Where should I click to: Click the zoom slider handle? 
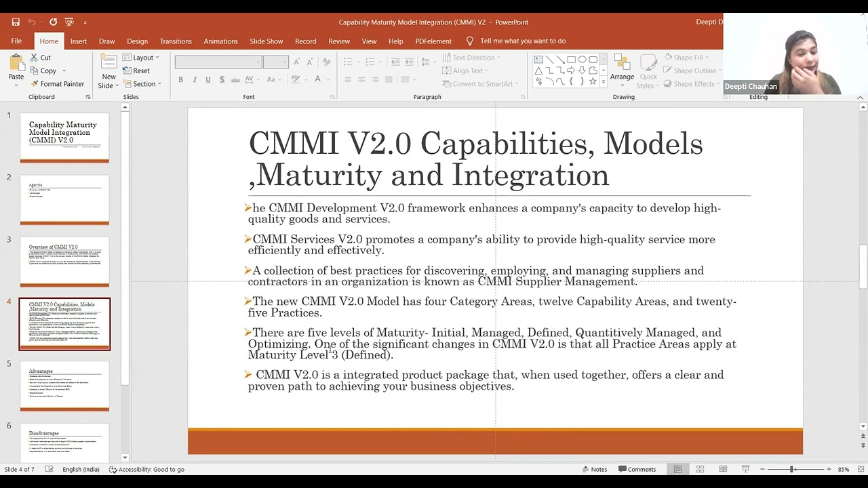[791, 469]
